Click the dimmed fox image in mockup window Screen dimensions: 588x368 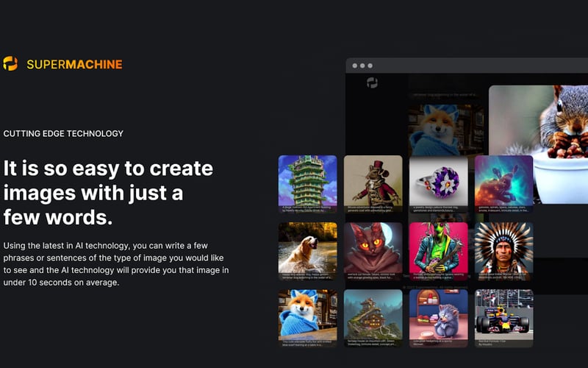[x=445, y=130]
